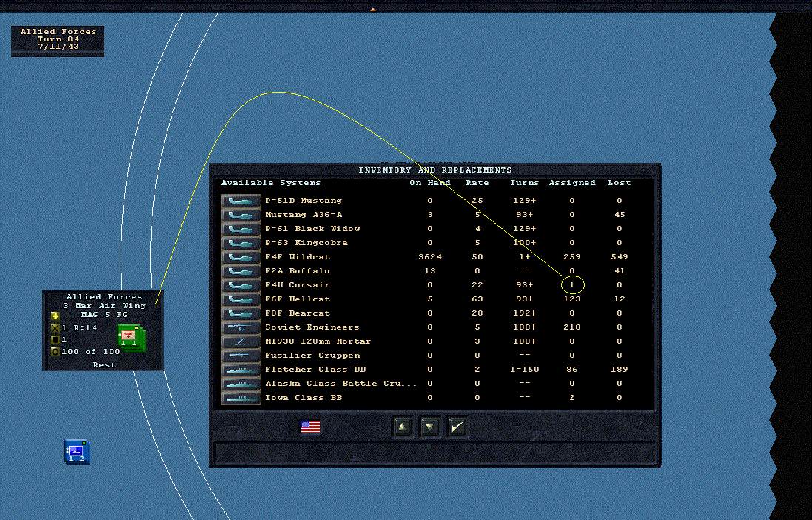Click Mustang A36-A lost value 45
Screen dimensions: 812x520
pos(620,215)
